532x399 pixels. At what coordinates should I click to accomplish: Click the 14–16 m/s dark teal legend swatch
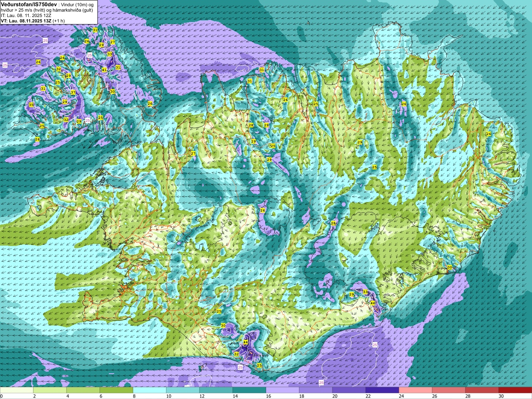coord(249,390)
